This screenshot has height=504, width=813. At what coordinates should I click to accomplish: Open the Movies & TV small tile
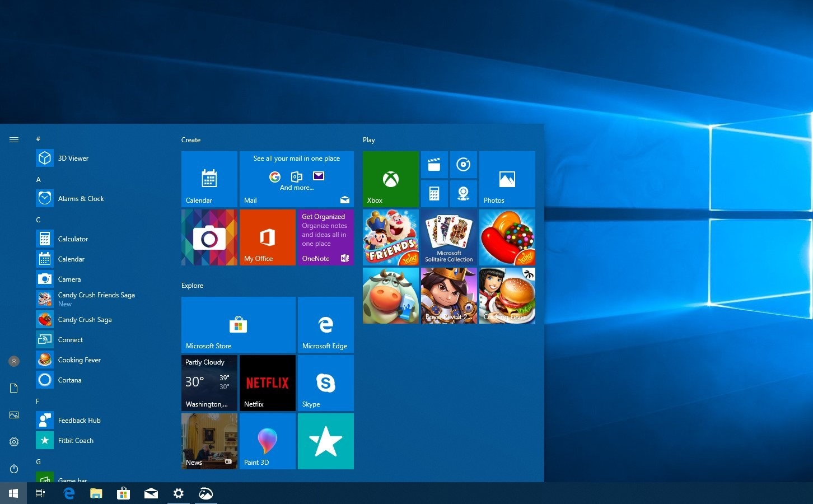click(434, 165)
